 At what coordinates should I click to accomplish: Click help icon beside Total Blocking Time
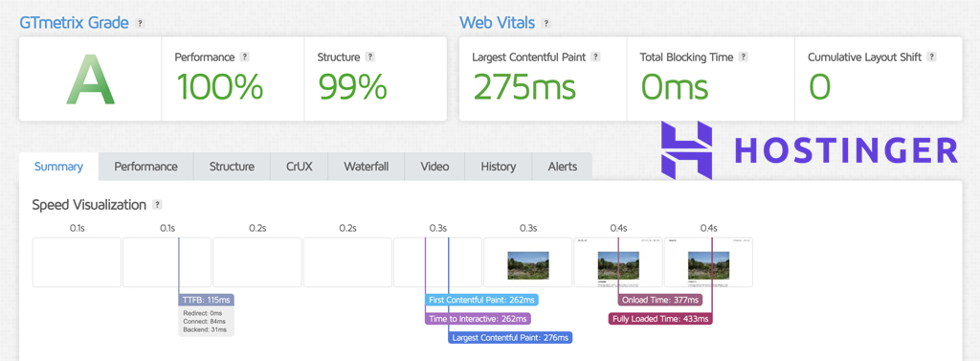743,56
